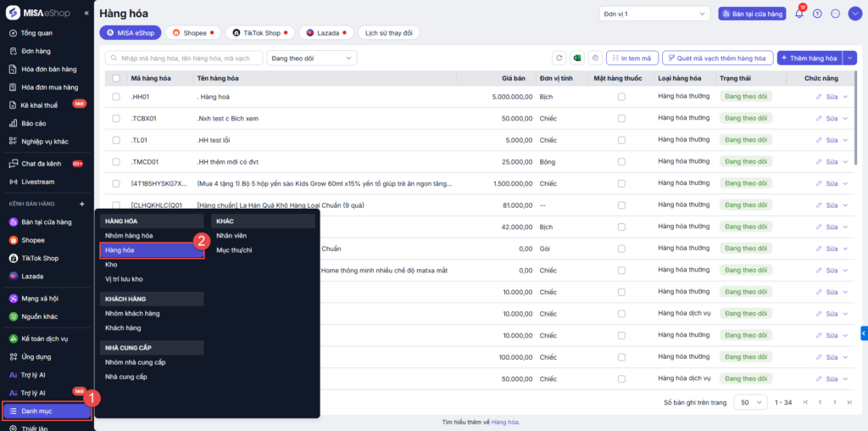
Task: Export the product list to Excel
Action: click(x=577, y=58)
